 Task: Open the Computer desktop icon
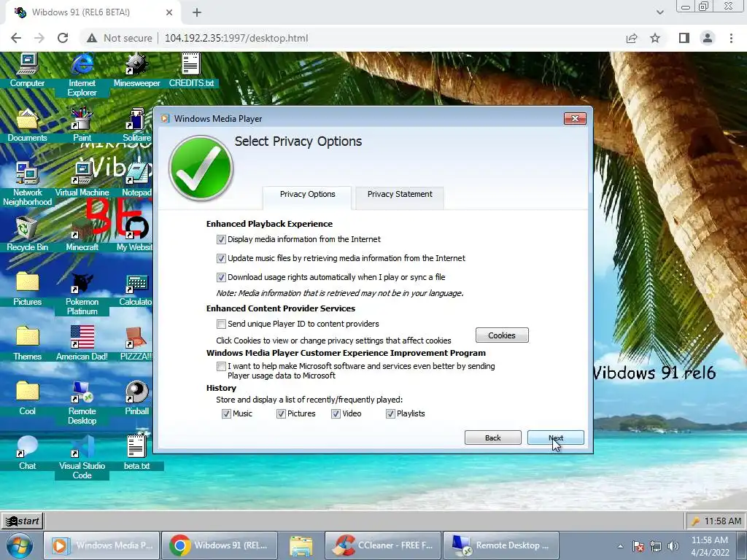(x=27, y=71)
